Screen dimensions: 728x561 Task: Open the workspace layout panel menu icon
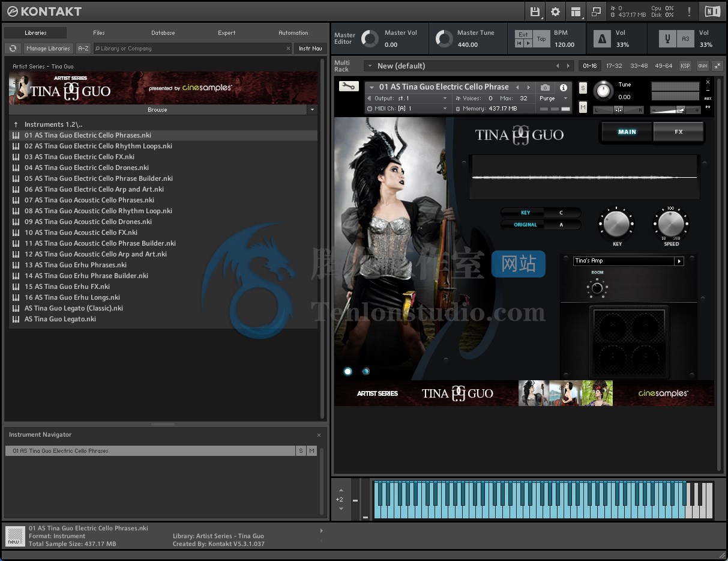point(576,11)
